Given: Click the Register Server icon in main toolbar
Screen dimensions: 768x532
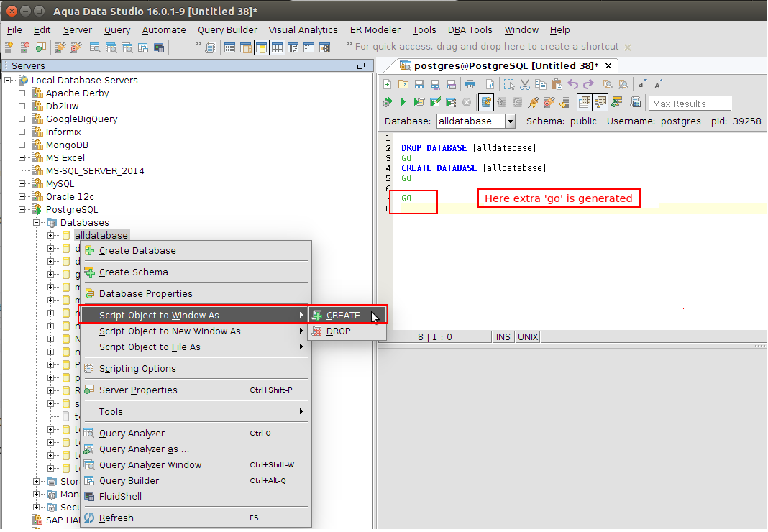Looking at the screenshot, I should [9, 47].
